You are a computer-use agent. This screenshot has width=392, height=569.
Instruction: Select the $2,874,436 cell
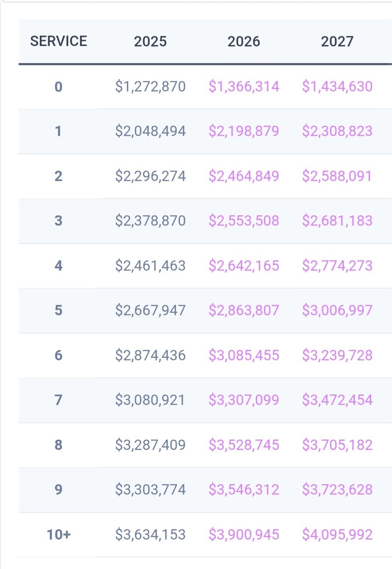click(150, 355)
